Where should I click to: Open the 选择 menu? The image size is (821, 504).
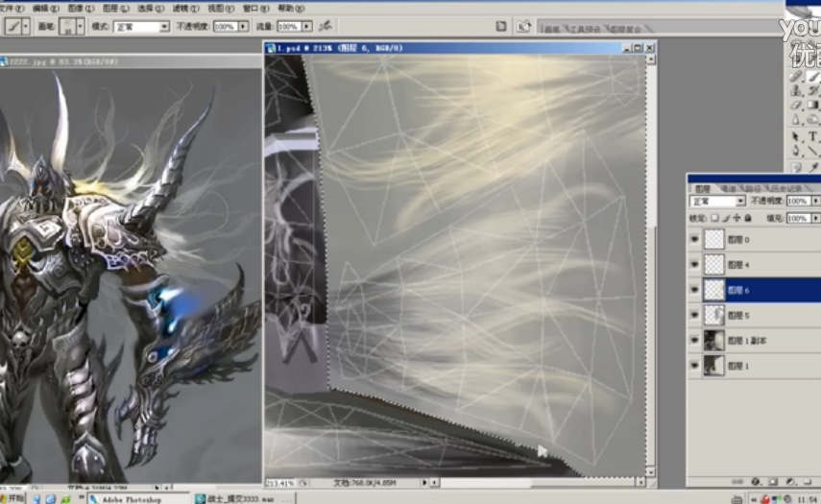point(151,9)
